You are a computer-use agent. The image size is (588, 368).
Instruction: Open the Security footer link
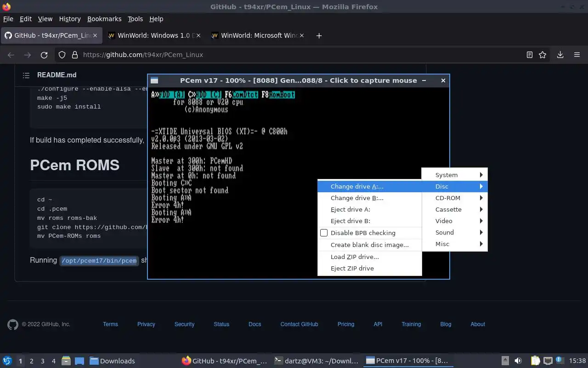point(184,324)
